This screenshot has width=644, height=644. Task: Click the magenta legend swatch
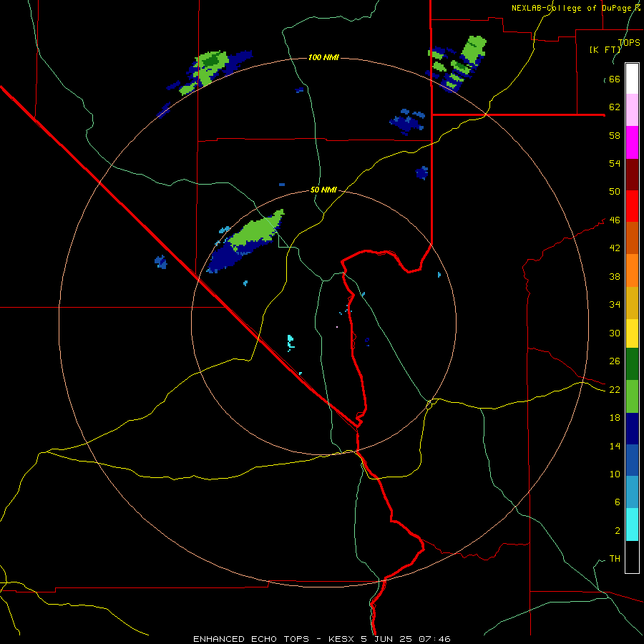(632, 142)
